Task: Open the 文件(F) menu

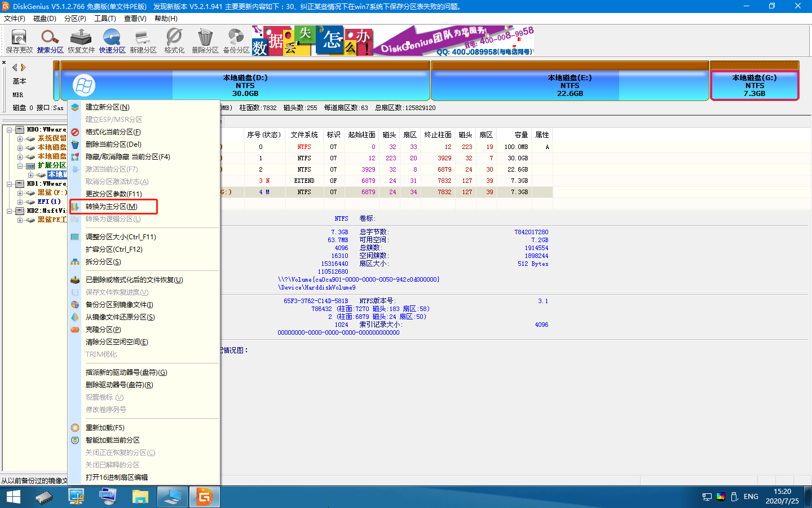Action: [x=15, y=19]
